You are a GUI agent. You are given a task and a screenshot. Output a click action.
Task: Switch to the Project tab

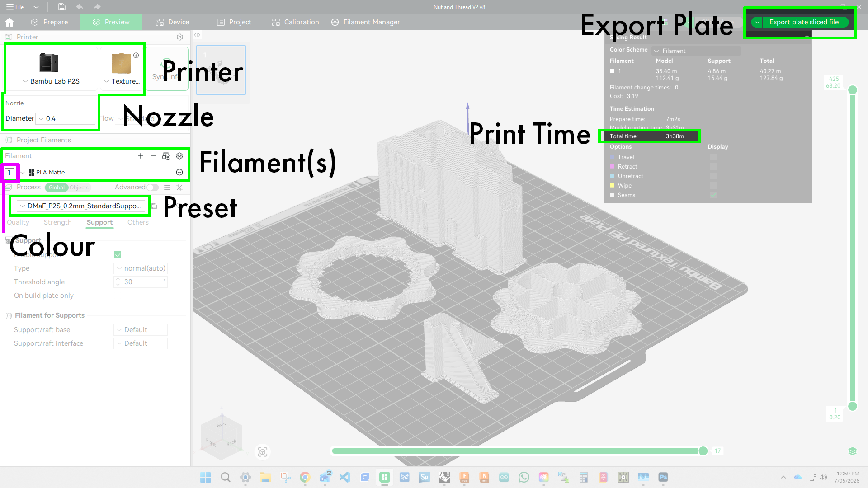234,22
